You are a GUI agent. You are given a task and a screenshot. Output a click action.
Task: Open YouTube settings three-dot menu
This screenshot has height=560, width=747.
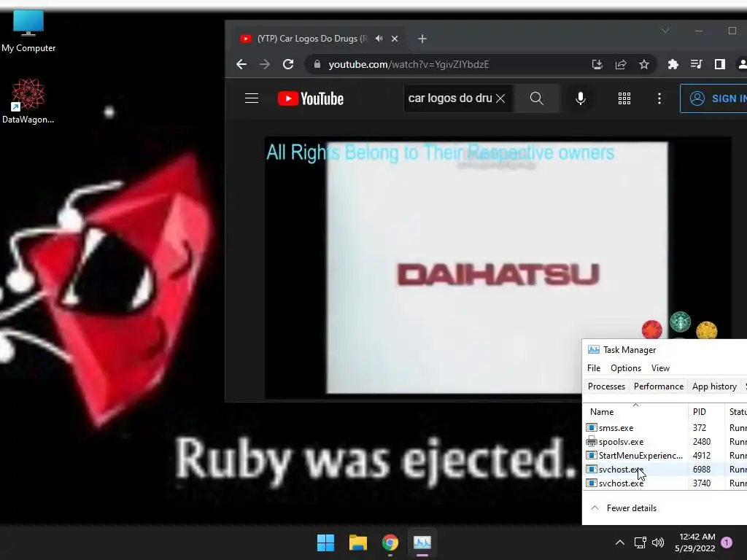[x=659, y=98]
